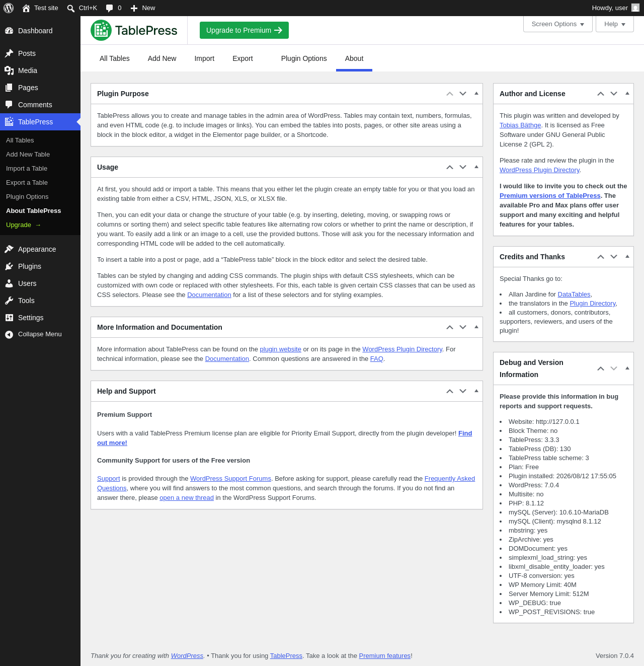Open Add New Table in sidebar submenu
This screenshot has width=644, height=666.
pyautogui.click(x=28, y=155)
